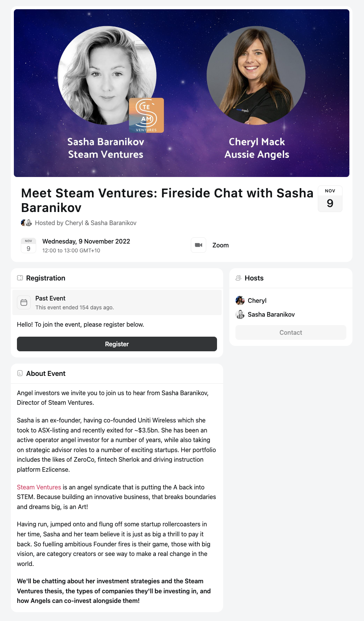This screenshot has width=364, height=621.
Task: Click the Zoom location label
Action: [220, 245]
